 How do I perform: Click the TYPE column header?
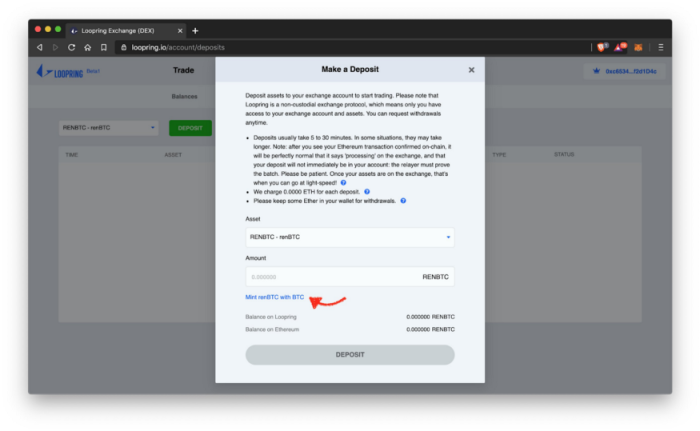499,155
